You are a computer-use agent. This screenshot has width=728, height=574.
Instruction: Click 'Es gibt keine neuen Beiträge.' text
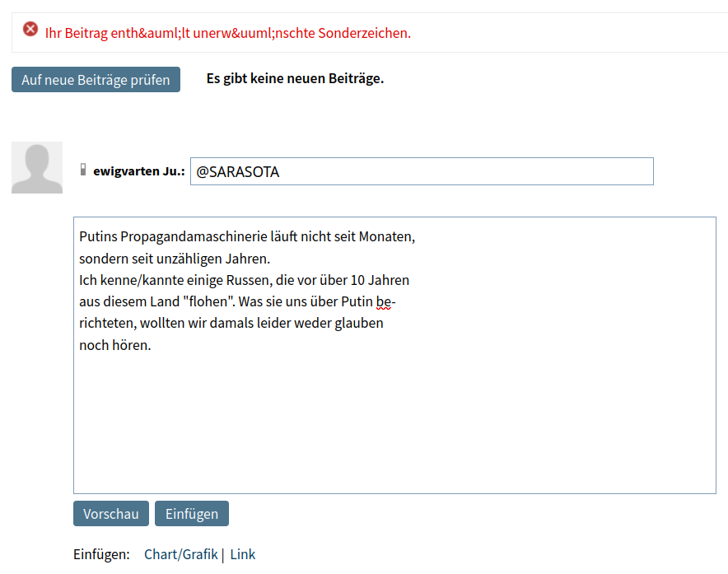click(296, 78)
